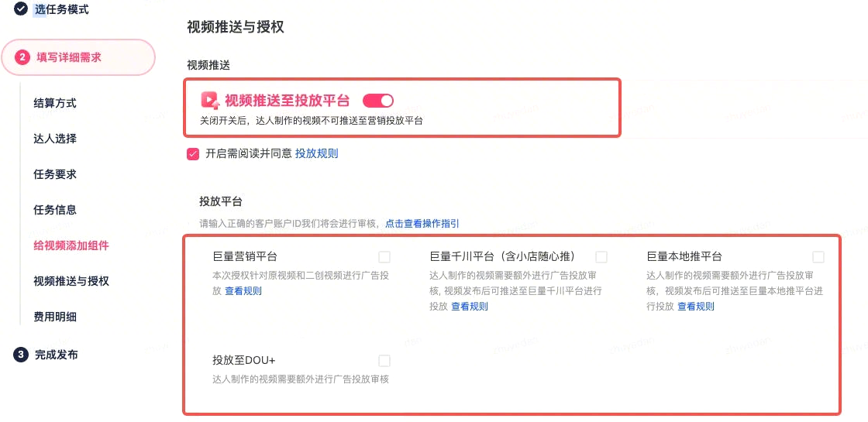This screenshot has width=868, height=422.
Task: Click the video push icon beside 视频推送至投放平台
Action: point(209,100)
